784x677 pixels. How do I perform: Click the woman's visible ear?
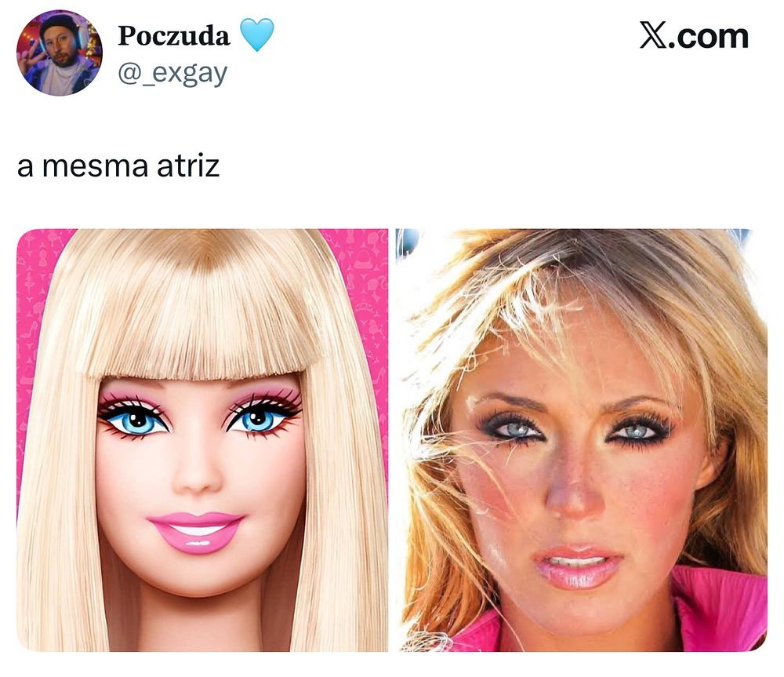pos(711,460)
